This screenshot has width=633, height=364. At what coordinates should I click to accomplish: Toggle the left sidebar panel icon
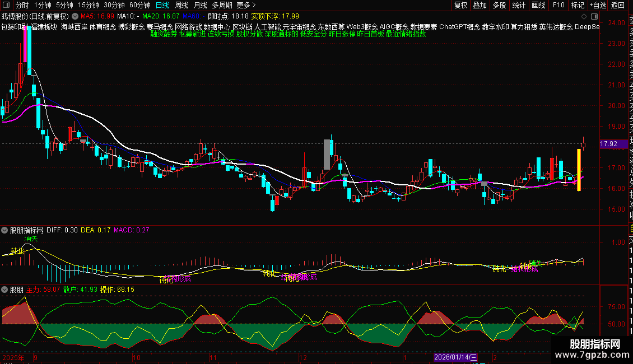click(6, 5)
